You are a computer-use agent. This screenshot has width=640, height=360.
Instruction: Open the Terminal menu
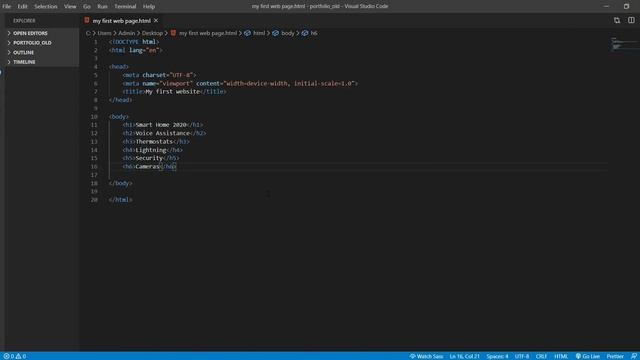point(125,7)
